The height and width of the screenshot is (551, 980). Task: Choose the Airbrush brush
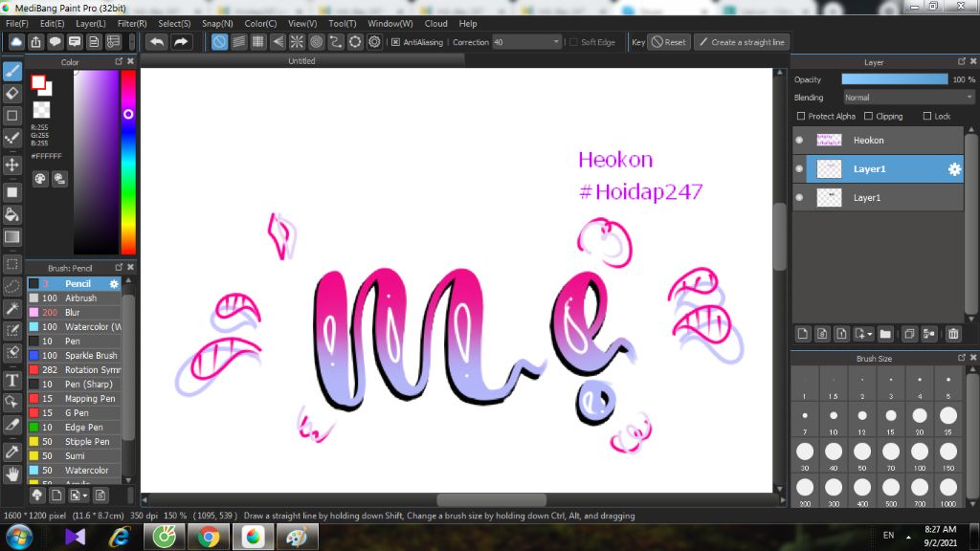coord(74,298)
